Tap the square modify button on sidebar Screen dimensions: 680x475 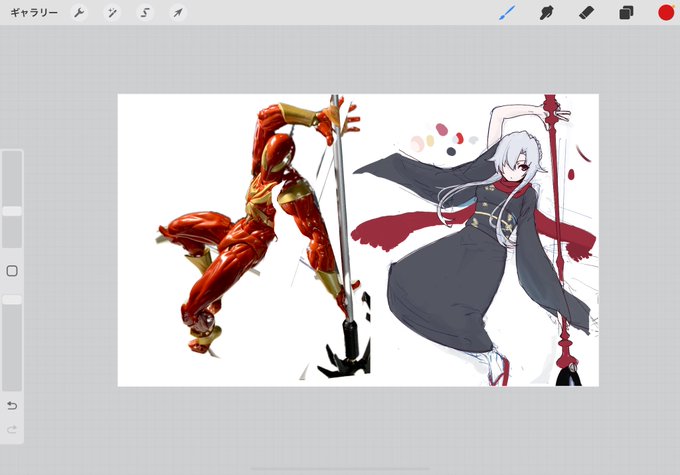(12, 271)
